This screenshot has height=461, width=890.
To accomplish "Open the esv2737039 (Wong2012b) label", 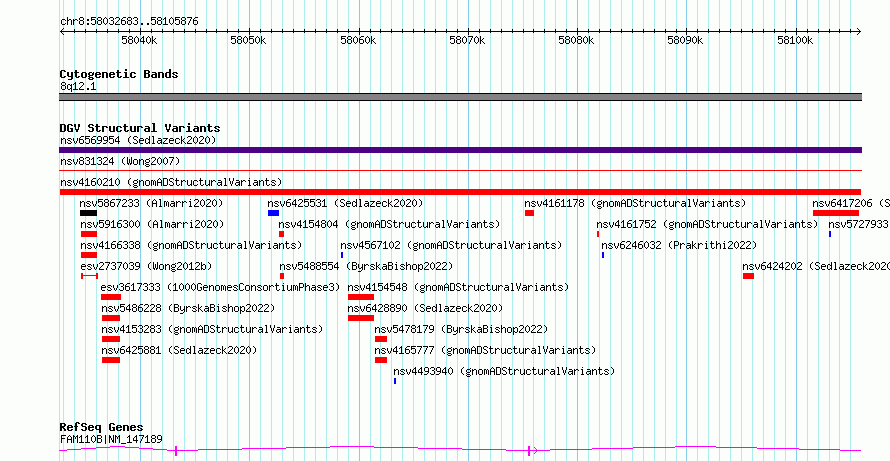I will (148, 266).
